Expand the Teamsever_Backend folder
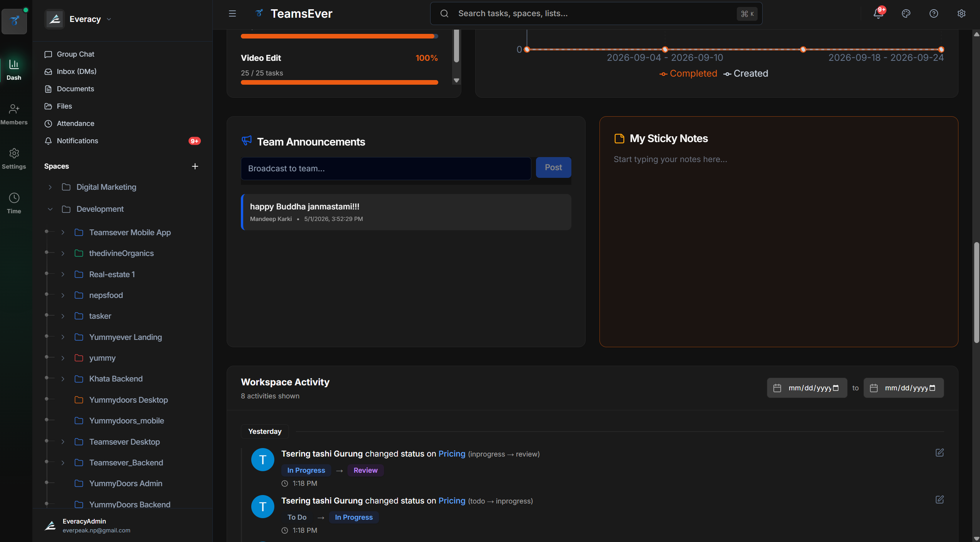The image size is (980, 542). 63,463
